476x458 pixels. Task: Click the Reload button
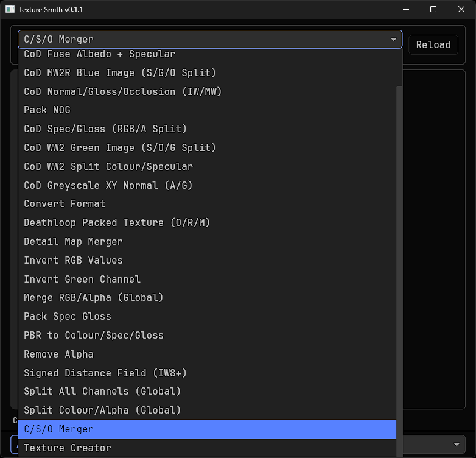[433, 45]
